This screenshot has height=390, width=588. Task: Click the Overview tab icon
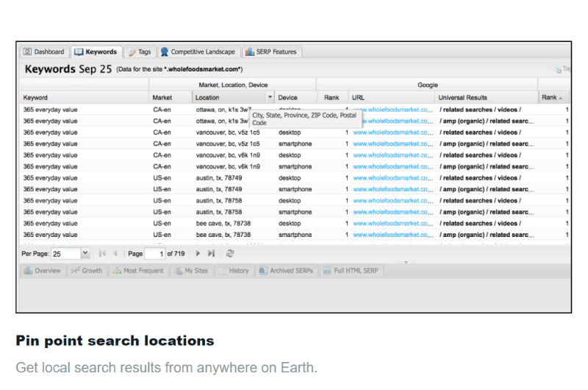28,271
